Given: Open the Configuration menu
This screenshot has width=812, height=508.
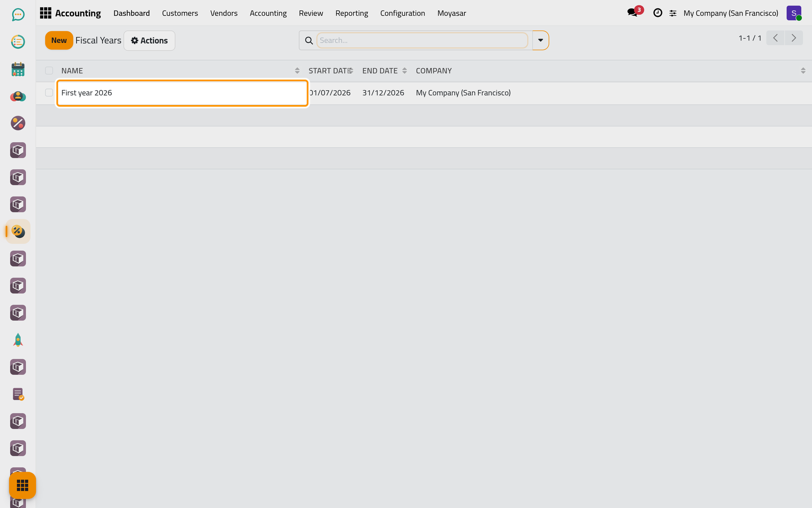Looking at the screenshot, I should click(403, 13).
